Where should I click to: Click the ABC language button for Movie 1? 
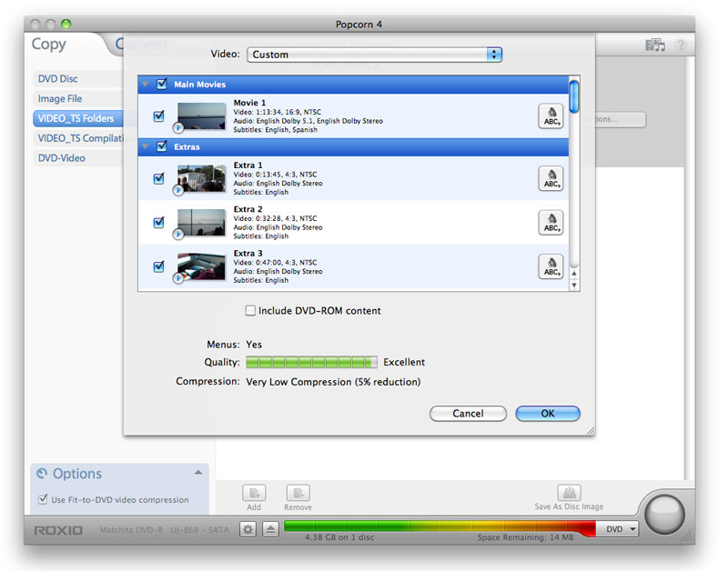click(551, 116)
